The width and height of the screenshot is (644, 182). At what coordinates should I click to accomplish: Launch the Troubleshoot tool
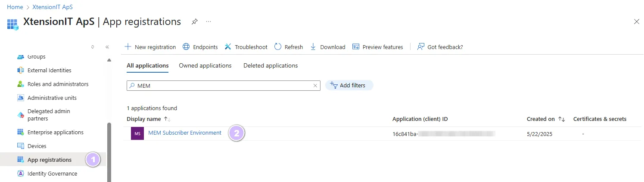[x=246, y=47]
